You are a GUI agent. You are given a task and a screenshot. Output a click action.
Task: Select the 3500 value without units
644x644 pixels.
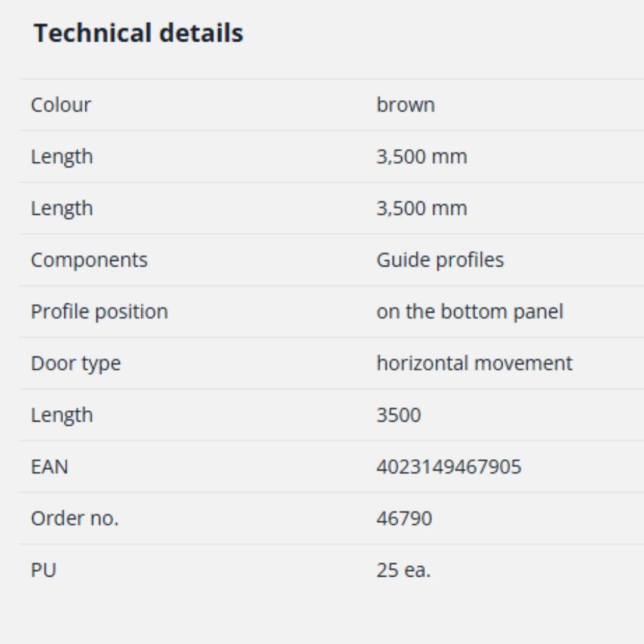pos(398,415)
